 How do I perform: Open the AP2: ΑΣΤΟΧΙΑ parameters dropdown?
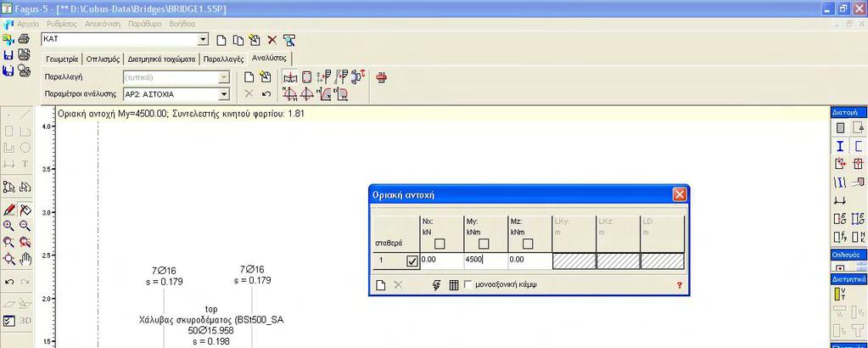click(x=224, y=94)
